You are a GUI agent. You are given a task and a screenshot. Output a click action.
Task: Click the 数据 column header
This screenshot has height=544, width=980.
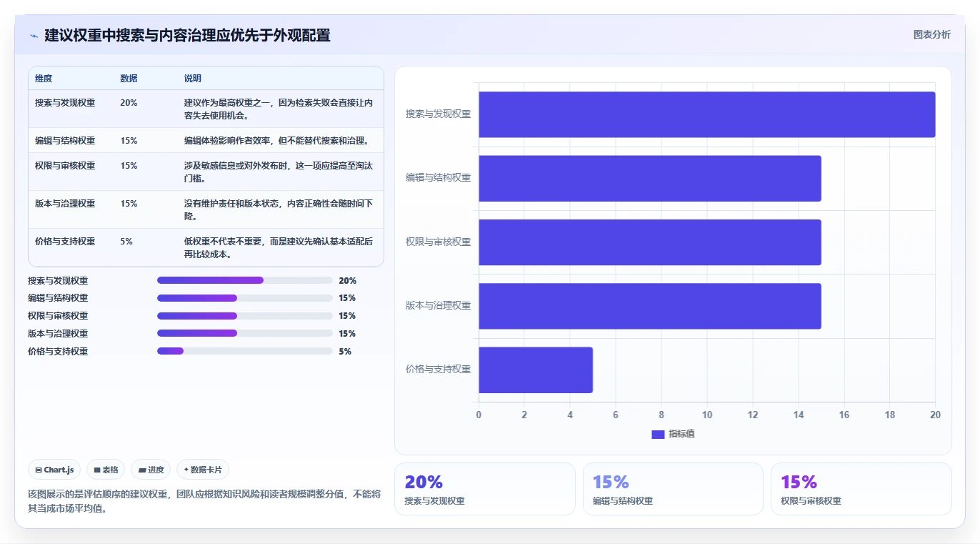pyautogui.click(x=129, y=79)
